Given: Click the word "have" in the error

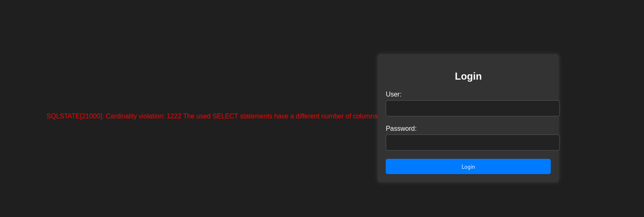Looking at the screenshot, I should click(281, 116).
